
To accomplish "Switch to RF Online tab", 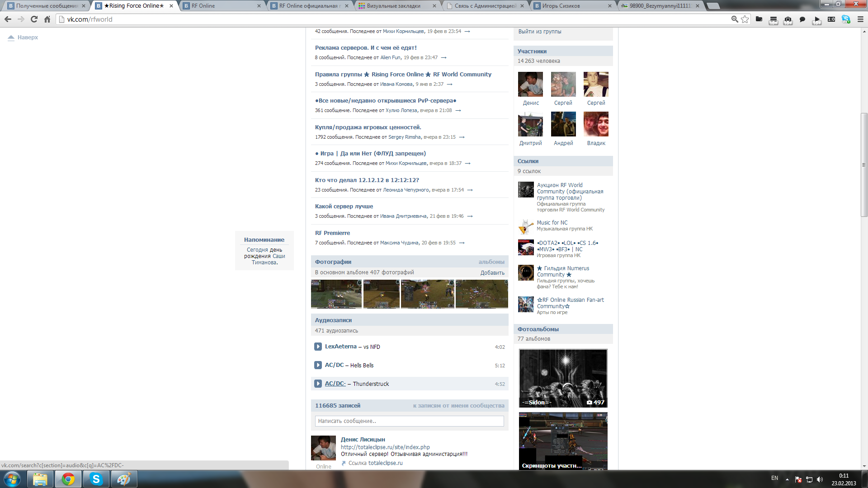I will [222, 6].
